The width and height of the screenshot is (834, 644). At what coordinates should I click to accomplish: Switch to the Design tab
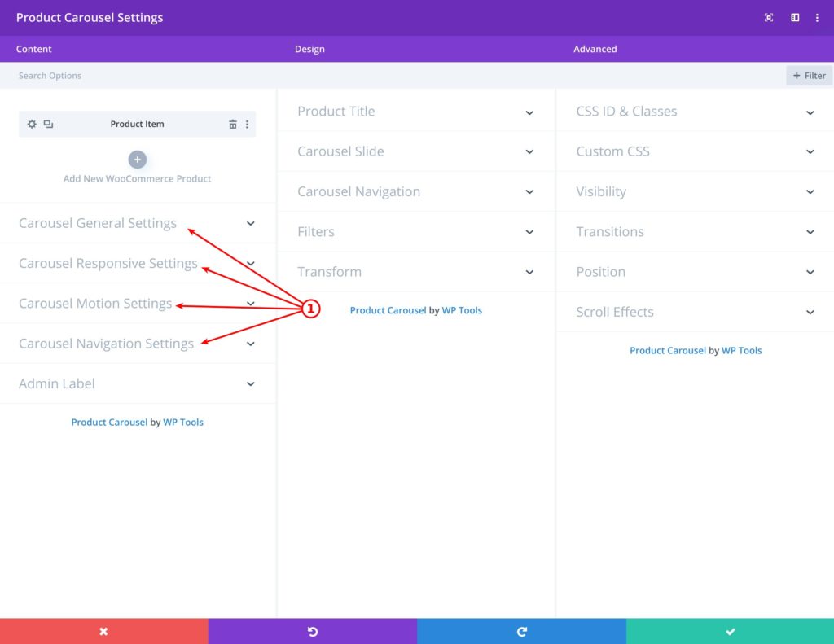click(309, 49)
